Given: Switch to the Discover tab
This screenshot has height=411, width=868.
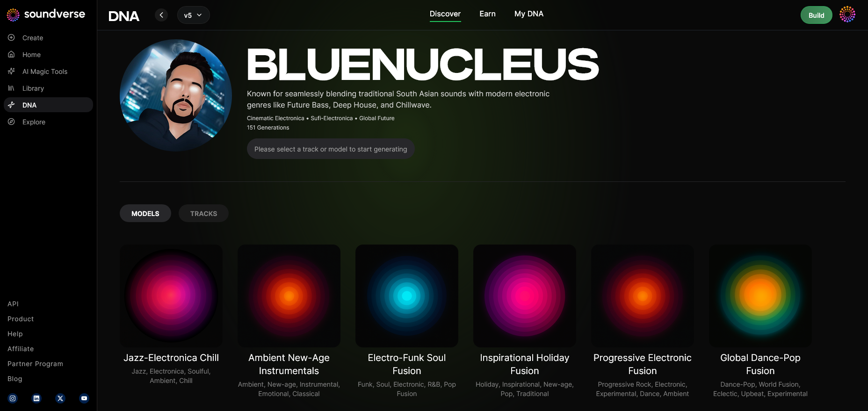Looking at the screenshot, I should point(445,14).
